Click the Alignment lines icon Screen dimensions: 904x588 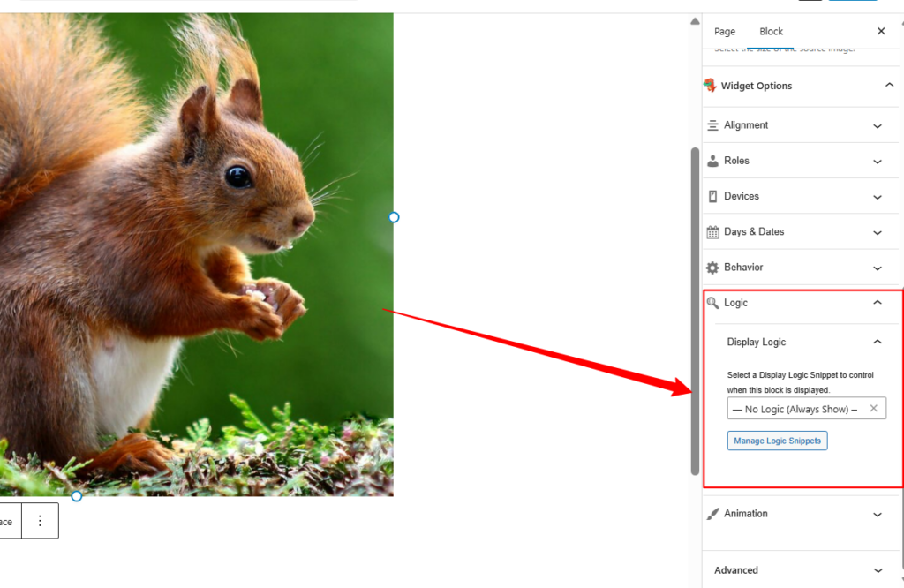pyautogui.click(x=712, y=125)
